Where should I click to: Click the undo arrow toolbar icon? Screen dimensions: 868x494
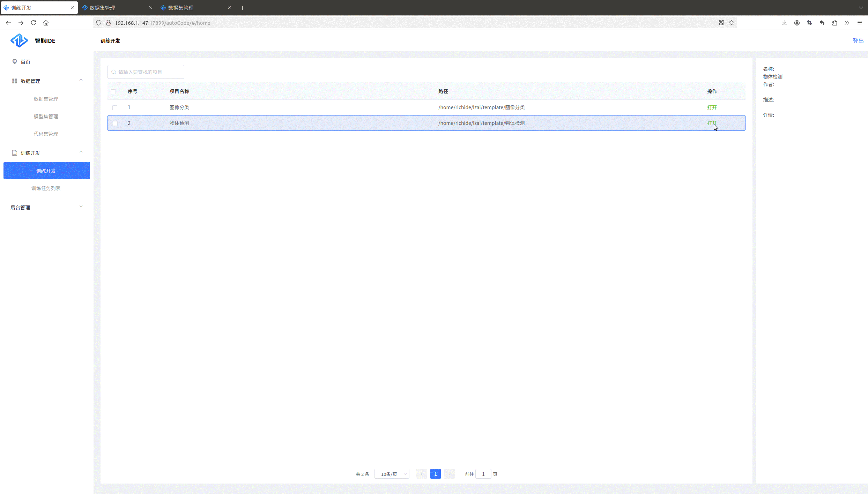[x=822, y=23]
